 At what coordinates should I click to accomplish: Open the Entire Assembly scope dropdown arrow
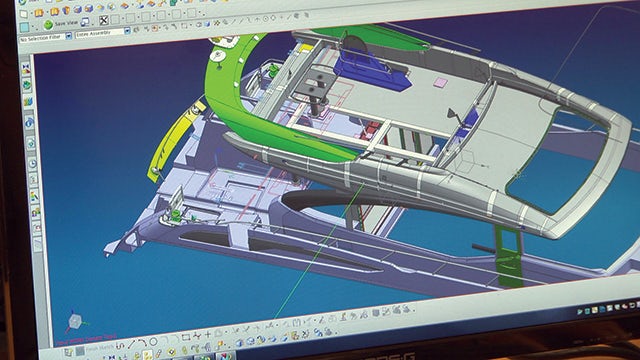pos(127,31)
